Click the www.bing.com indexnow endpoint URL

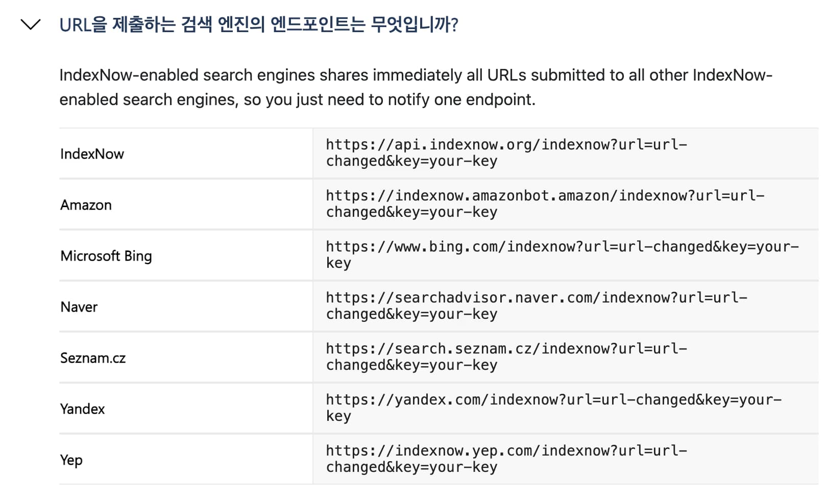click(562, 254)
